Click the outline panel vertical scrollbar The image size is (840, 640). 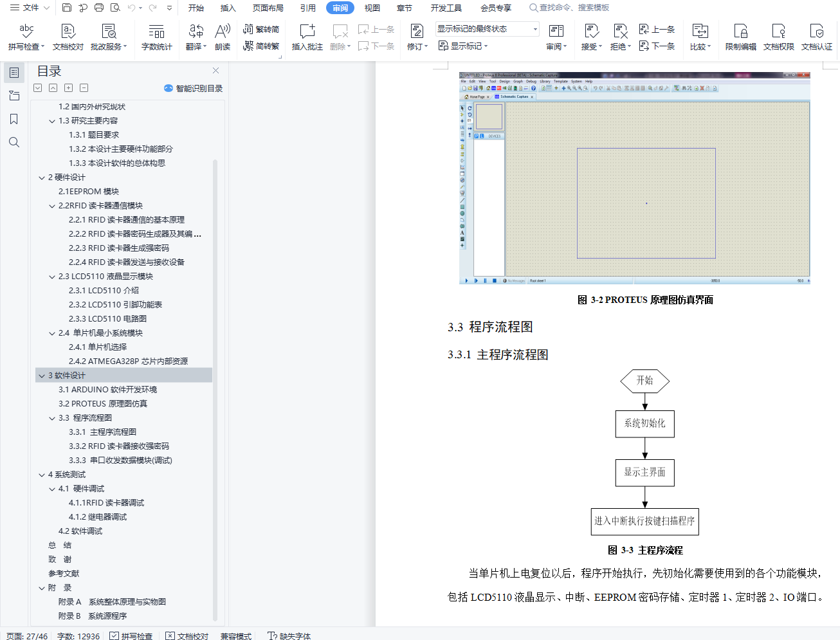pyautogui.click(x=215, y=390)
